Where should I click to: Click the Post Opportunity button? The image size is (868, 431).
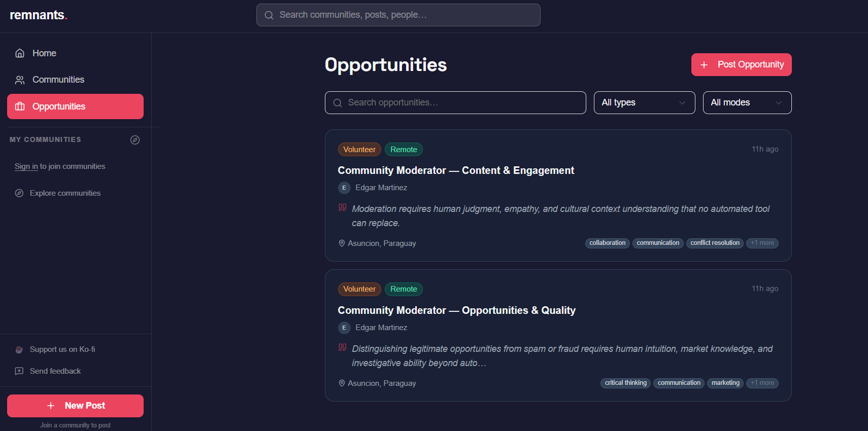point(741,64)
